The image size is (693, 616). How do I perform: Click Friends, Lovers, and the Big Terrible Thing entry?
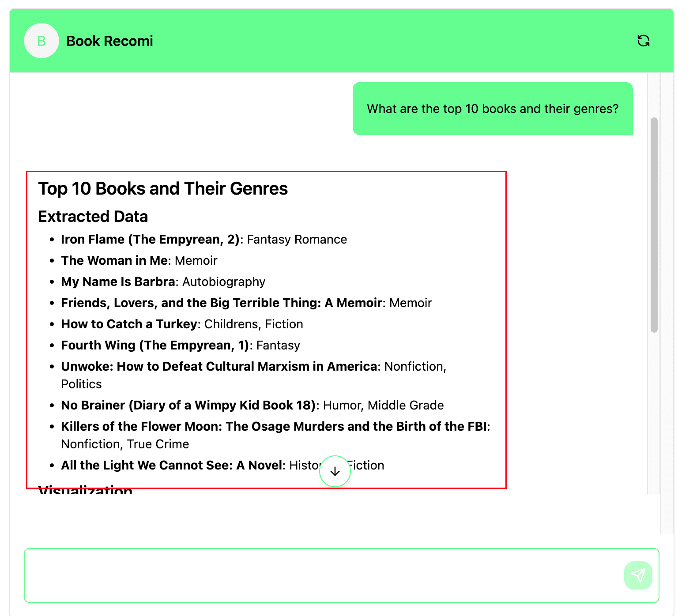[x=246, y=303]
